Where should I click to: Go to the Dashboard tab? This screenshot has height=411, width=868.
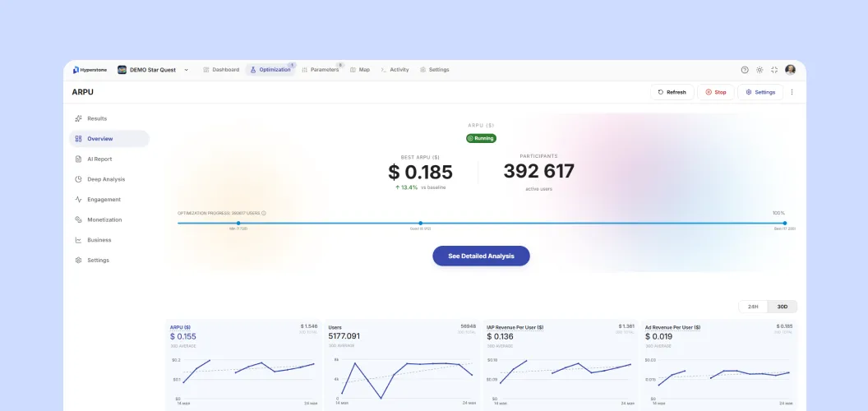point(221,70)
